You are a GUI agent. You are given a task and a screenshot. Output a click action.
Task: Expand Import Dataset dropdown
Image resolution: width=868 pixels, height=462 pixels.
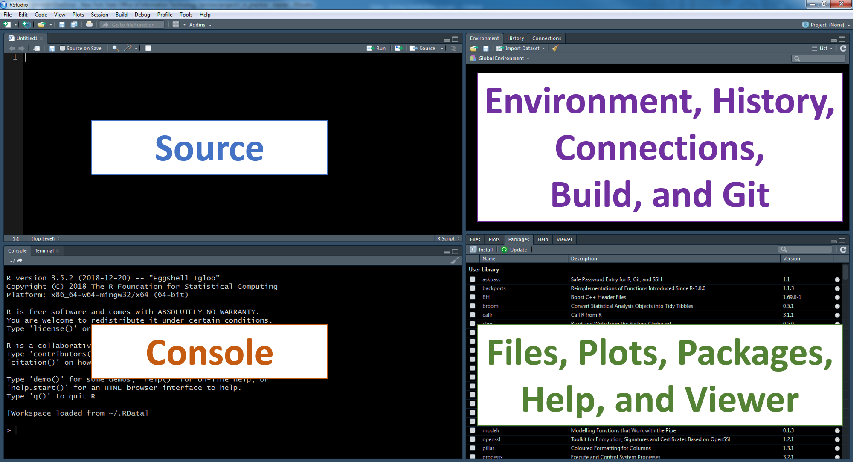(520, 49)
